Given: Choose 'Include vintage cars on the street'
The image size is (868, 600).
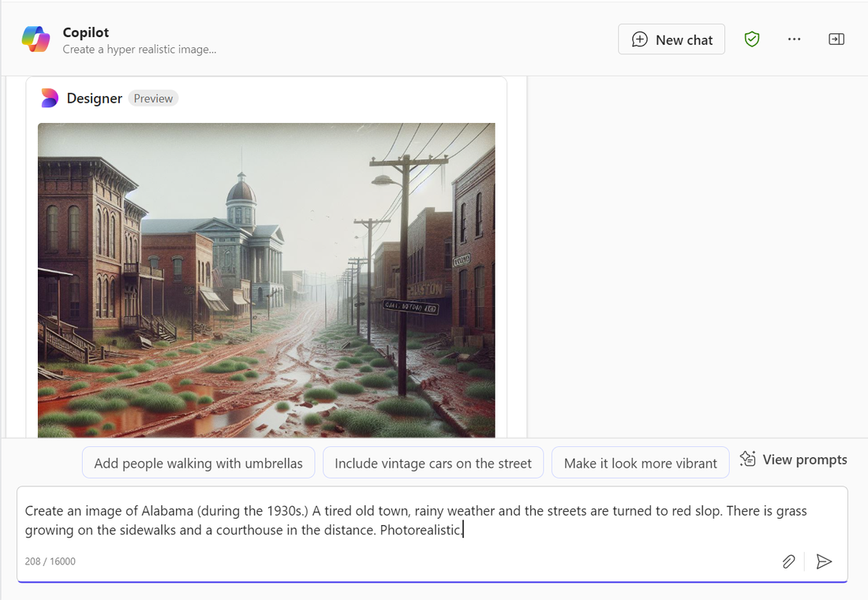Looking at the screenshot, I should coord(433,463).
